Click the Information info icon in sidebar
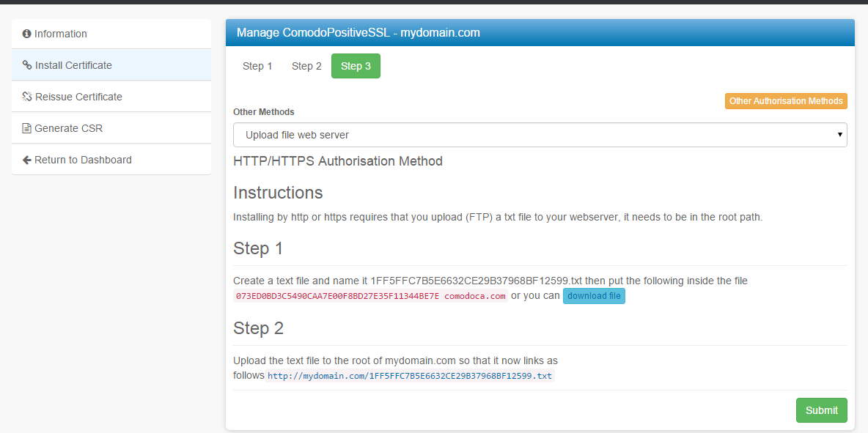The image size is (868, 433). [x=26, y=34]
